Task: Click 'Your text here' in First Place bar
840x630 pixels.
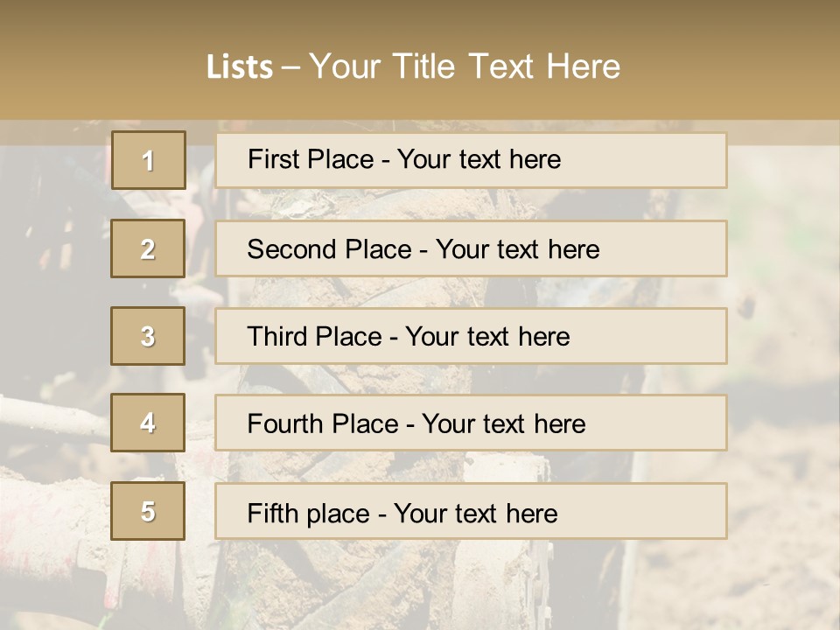Action: click(x=479, y=159)
